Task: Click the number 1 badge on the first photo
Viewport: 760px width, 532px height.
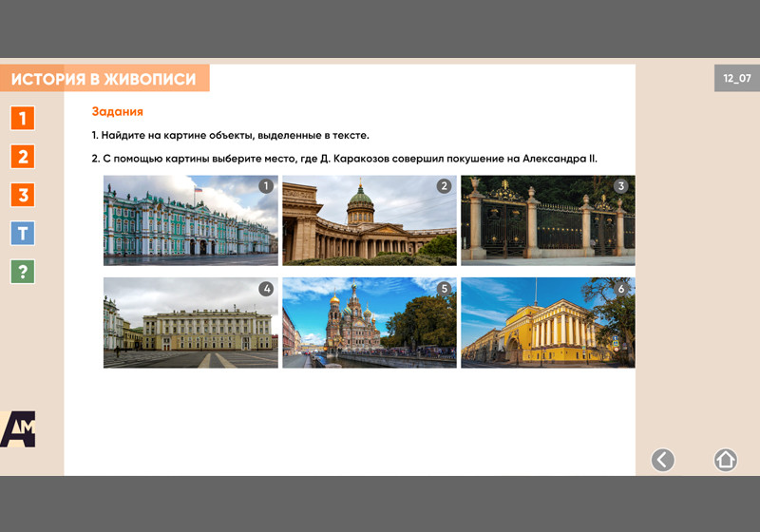Action: click(266, 186)
